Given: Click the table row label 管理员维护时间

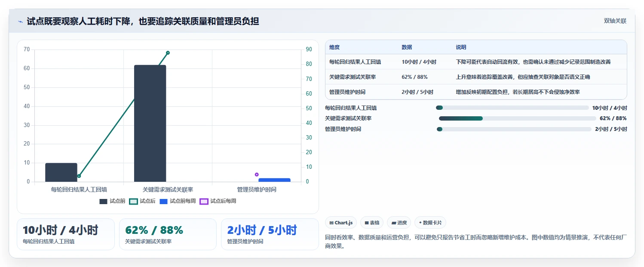Looking at the screenshot, I should (347, 92).
